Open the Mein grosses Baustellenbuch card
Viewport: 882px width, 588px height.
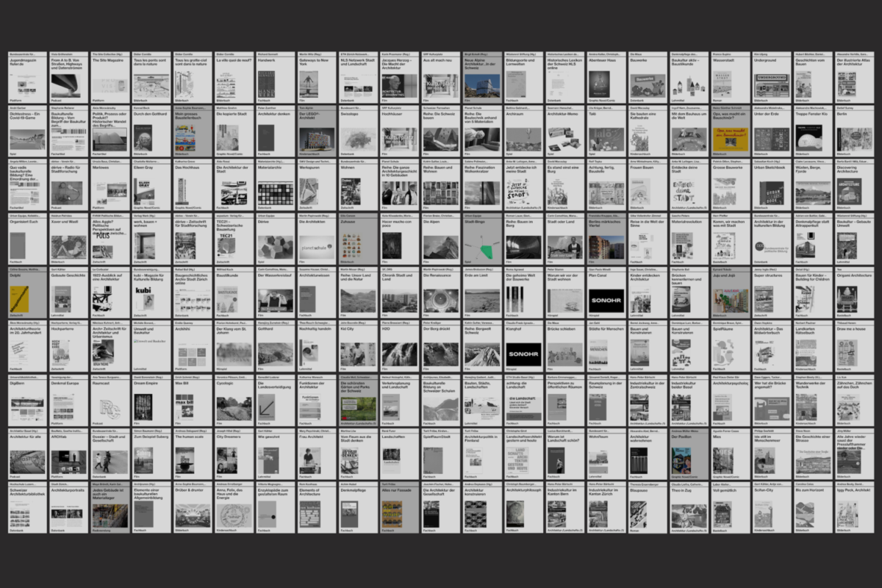pos(193,132)
